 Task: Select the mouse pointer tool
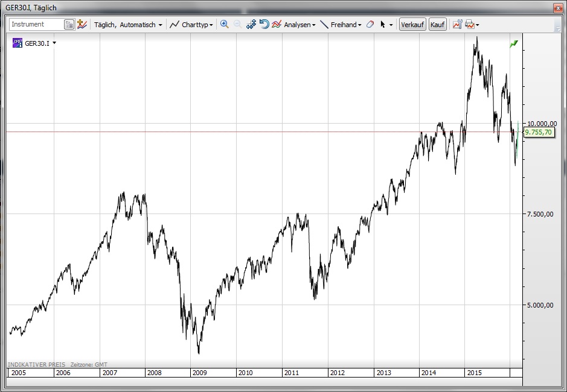(383, 24)
